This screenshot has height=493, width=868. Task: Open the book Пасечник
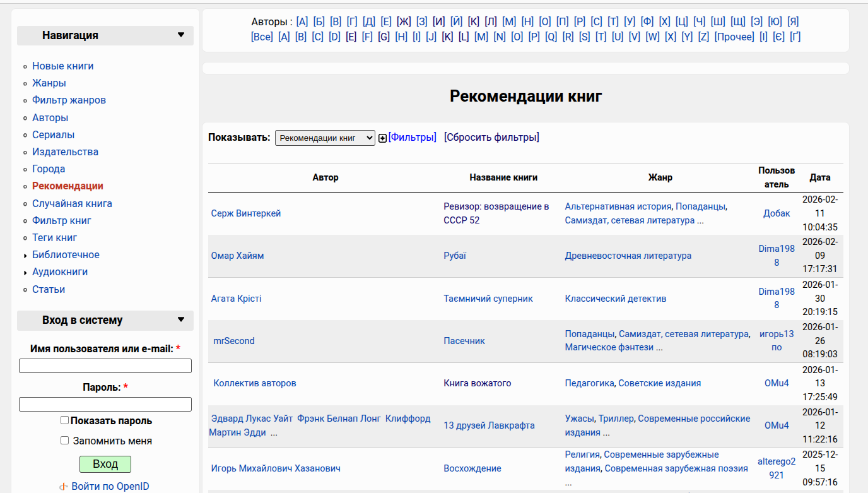(464, 341)
